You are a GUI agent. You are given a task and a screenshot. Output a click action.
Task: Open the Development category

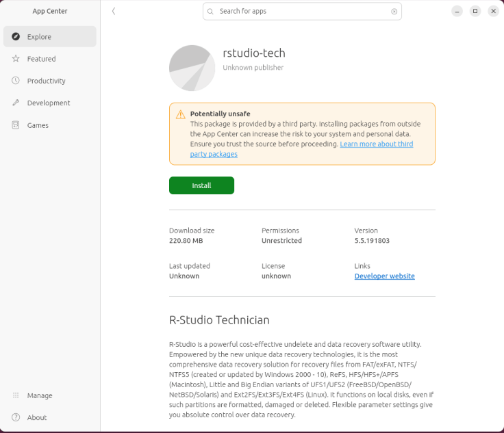[50, 103]
